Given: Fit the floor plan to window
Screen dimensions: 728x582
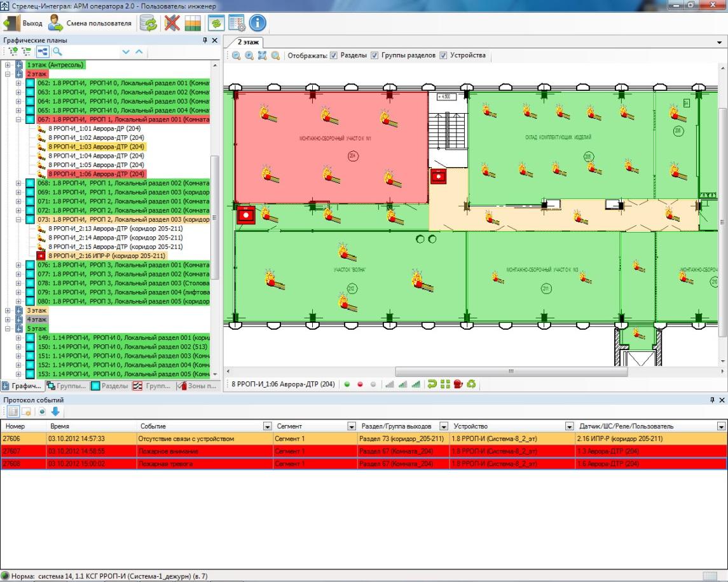Looking at the screenshot, I should 263,55.
